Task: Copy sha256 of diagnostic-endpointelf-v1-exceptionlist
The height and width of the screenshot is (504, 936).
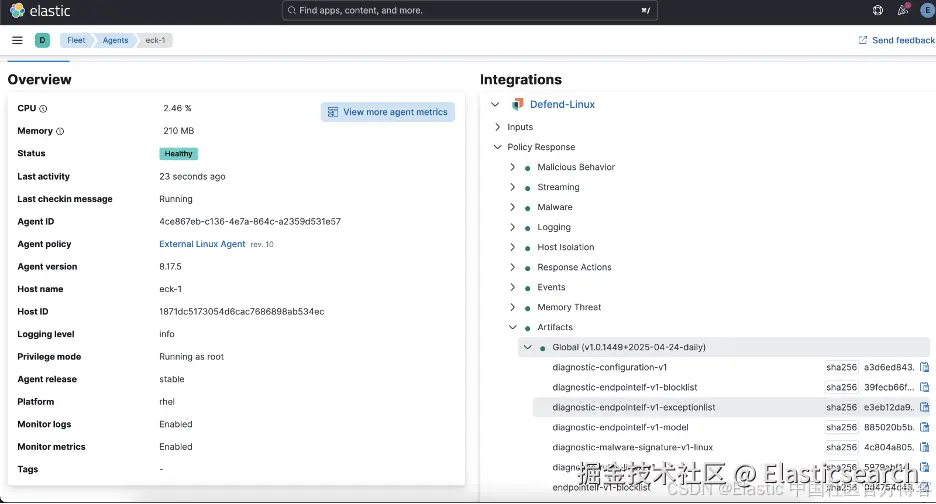Action: (925, 407)
